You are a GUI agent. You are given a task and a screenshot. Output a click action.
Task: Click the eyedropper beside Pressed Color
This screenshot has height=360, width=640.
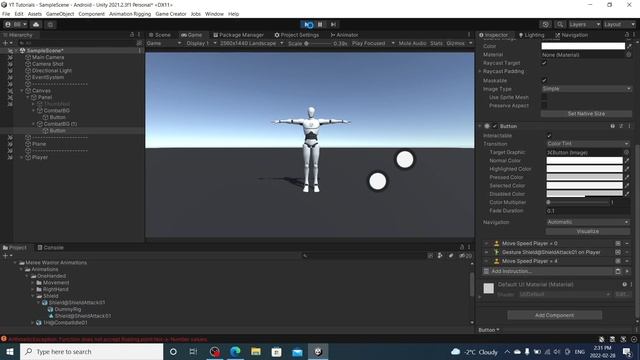(x=627, y=177)
